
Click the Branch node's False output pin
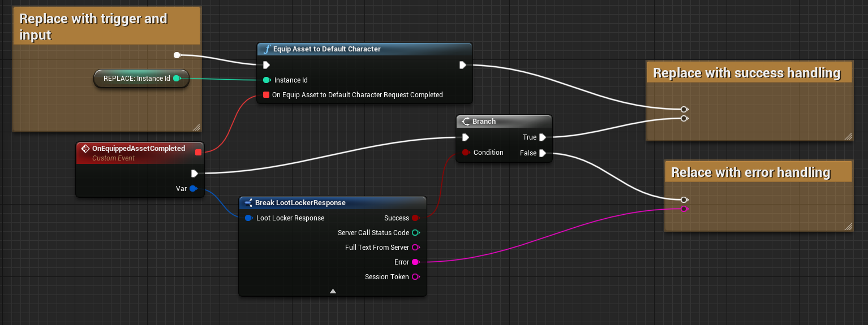[x=542, y=153]
